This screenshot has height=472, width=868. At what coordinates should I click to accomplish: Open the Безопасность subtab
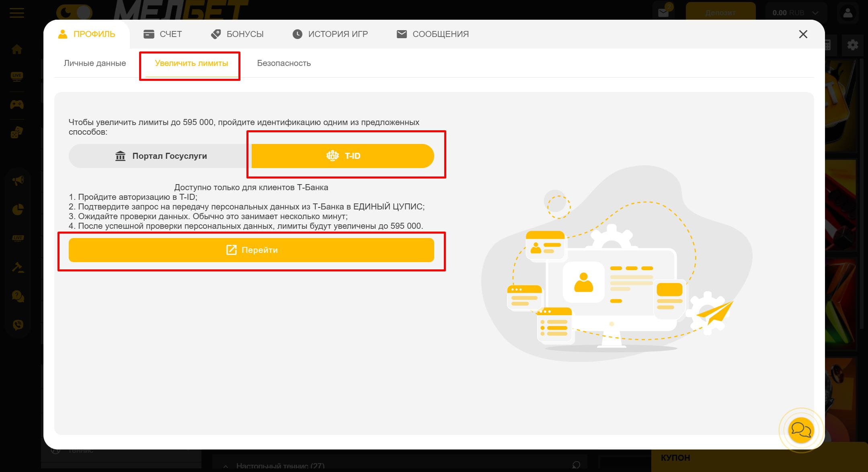(x=284, y=63)
